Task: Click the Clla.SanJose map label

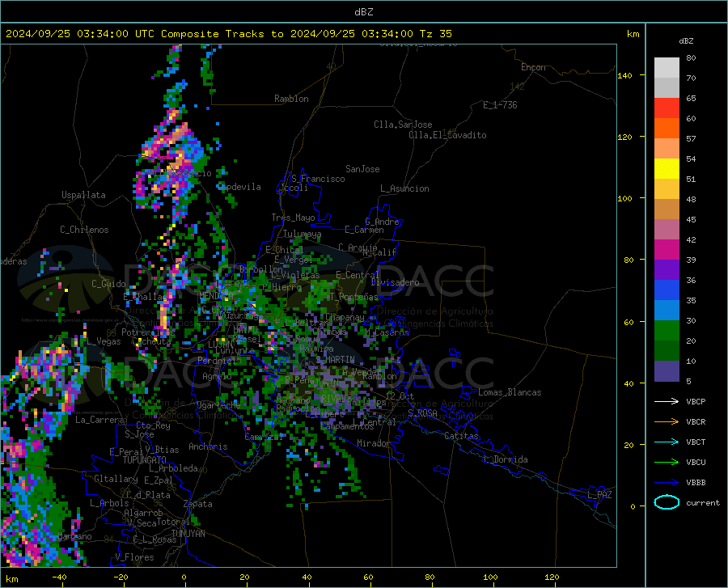Action: coord(403,125)
